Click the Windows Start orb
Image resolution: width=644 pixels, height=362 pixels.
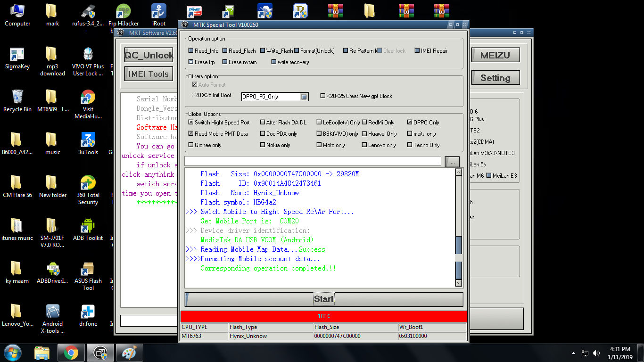click(x=13, y=353)
